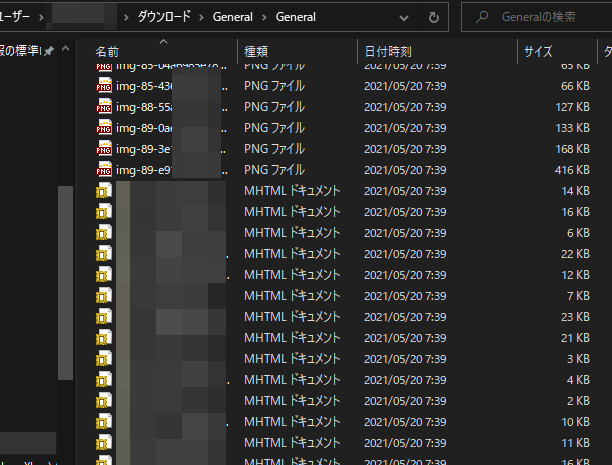
Task: Click date cell of the 3 KB row
Action: (405, 359)
